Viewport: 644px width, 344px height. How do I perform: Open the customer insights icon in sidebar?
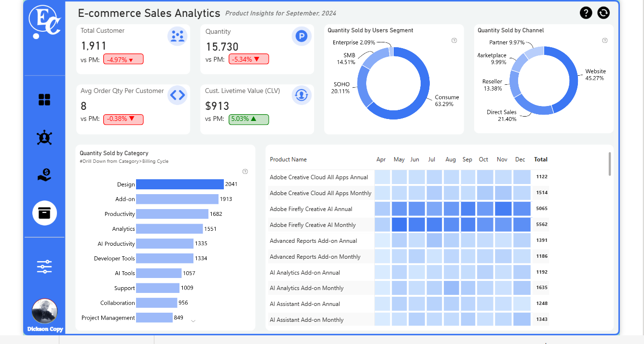(x=44, y=138)
